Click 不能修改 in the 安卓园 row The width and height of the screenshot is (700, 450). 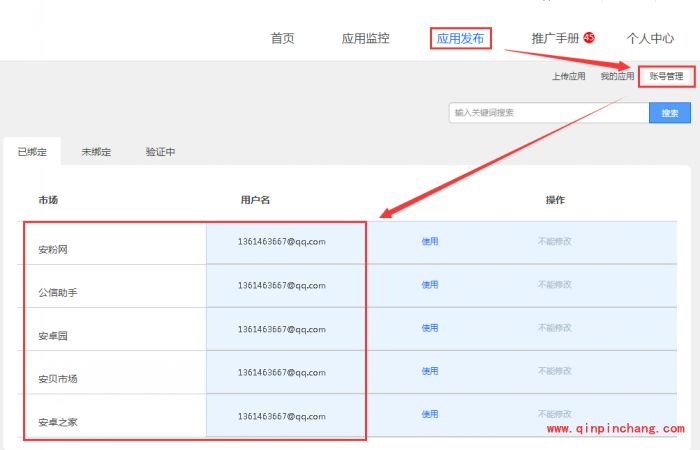555,328
